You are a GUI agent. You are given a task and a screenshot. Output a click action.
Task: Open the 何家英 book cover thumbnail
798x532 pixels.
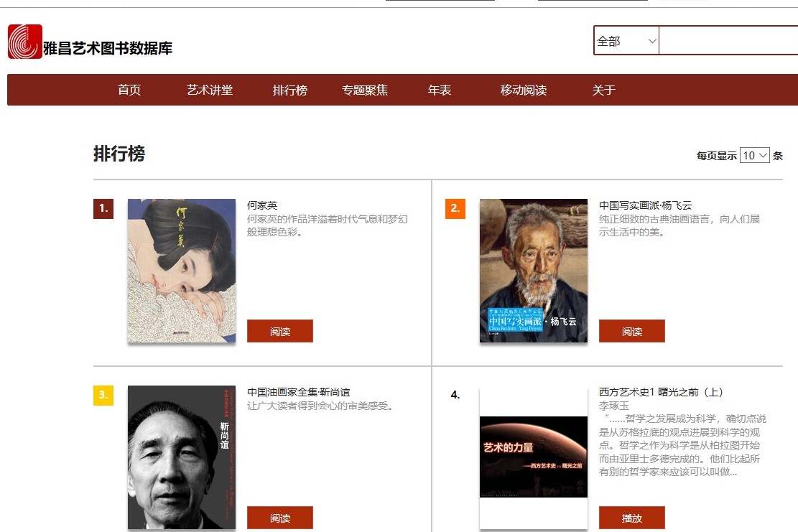182,270
